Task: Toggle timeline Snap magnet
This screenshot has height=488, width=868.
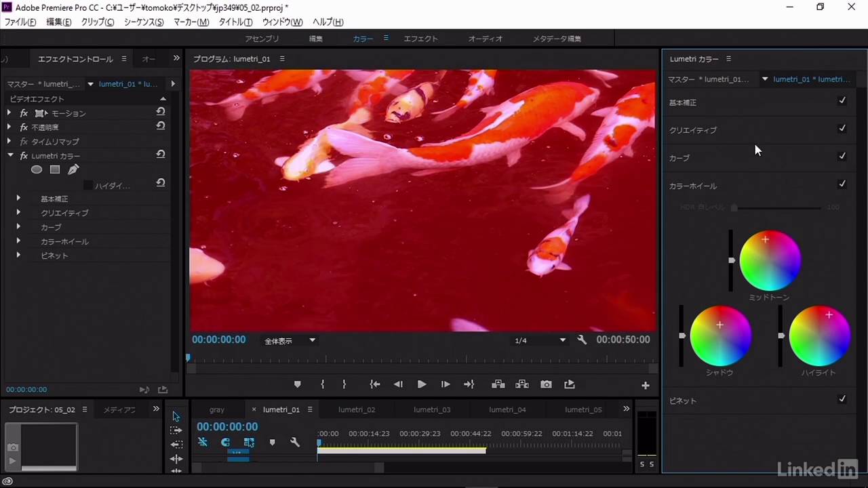Action: coord(225,442)
